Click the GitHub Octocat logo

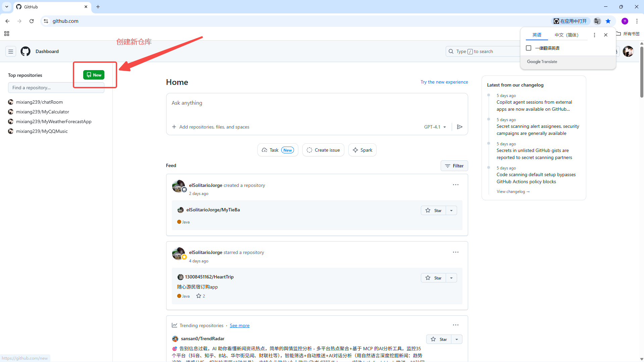(26, 51)
